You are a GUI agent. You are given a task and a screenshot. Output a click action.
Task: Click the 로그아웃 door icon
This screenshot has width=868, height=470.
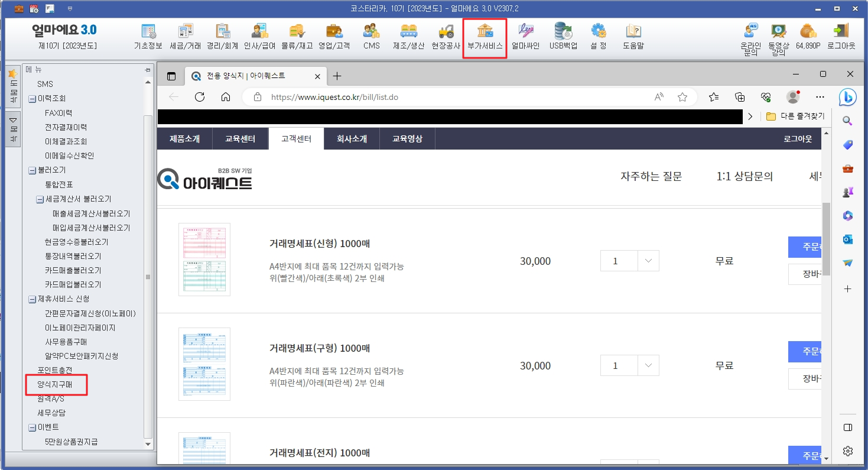point(841,37)
